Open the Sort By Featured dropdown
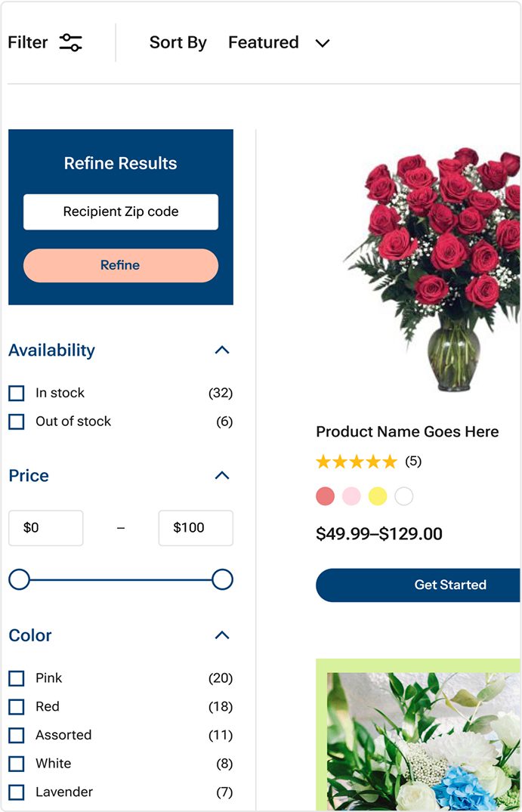The width and height of the screenshot is (522, 812). (278, 43)
